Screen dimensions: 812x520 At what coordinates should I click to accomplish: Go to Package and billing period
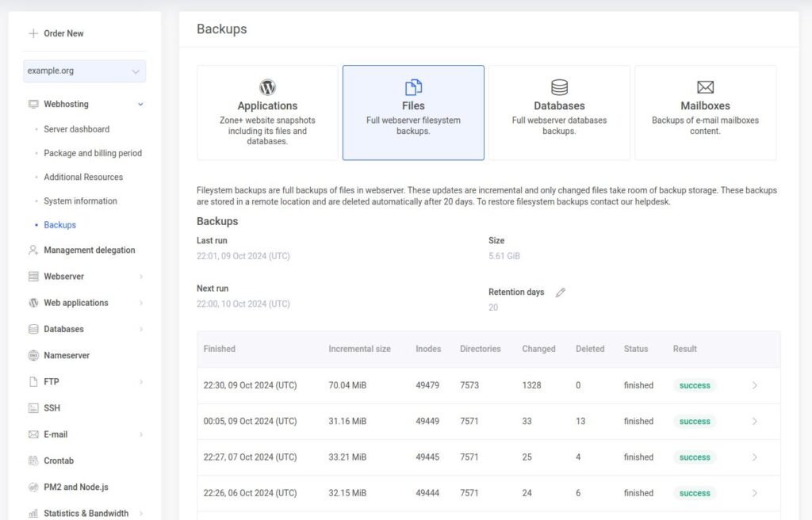click(93, 153)
